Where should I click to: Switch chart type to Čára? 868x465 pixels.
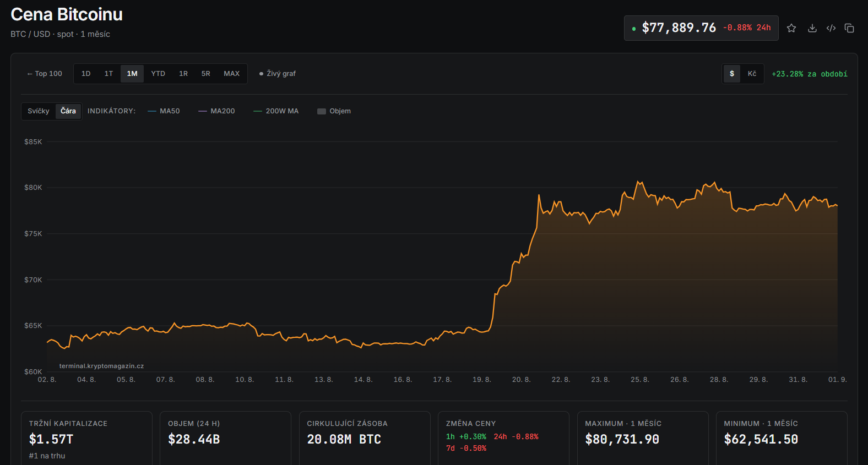pos(68,111)
